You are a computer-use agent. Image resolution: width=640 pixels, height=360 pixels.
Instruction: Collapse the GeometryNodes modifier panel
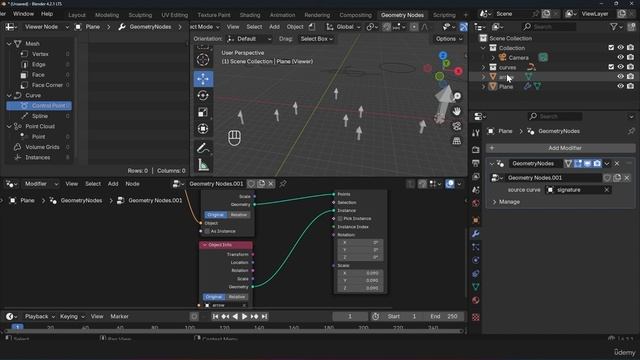pos(492,164)
